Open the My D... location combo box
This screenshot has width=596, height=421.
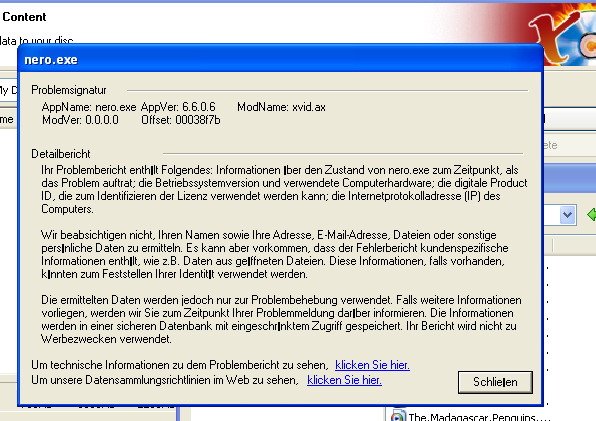[8, 90]
